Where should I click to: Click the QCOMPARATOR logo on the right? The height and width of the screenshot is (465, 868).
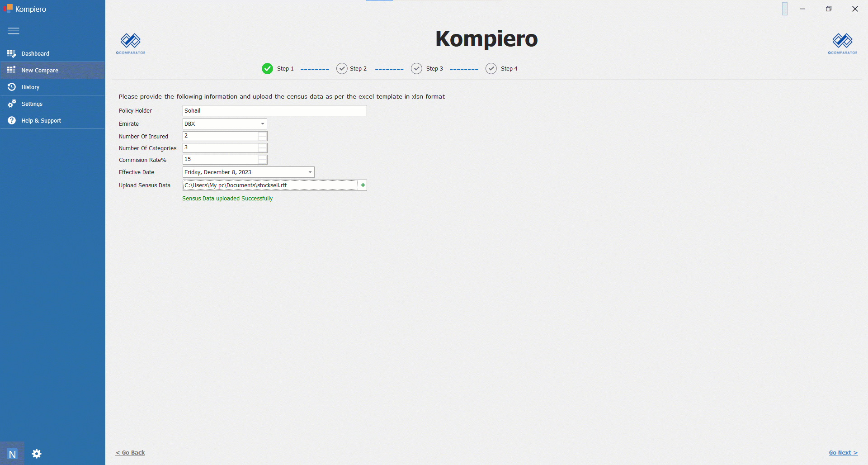pyautogui.click(x=842, y=43)
